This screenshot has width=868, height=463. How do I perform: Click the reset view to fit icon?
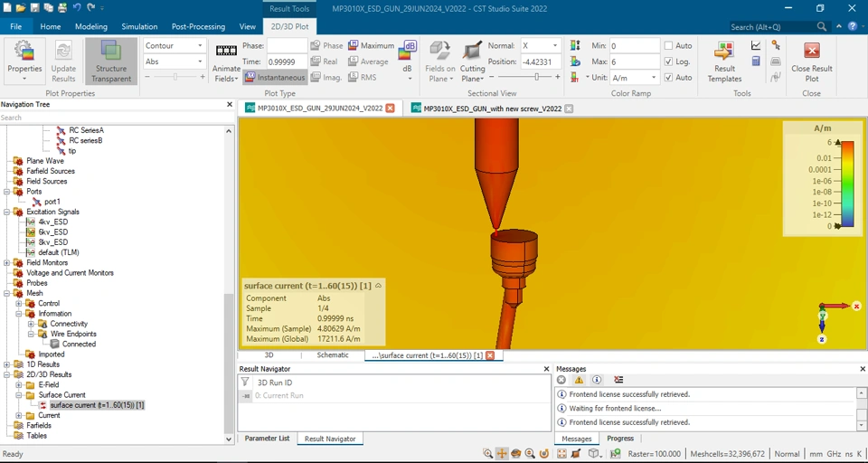pos(561,454)
